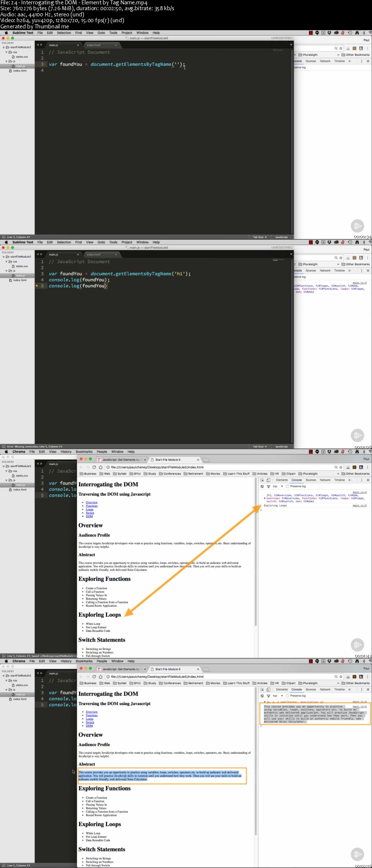The height and width of the screenshot is (868, 372).
Task: Click Chrome's Reload icon in 00:01:42 frame
Action: pos(94,467)
